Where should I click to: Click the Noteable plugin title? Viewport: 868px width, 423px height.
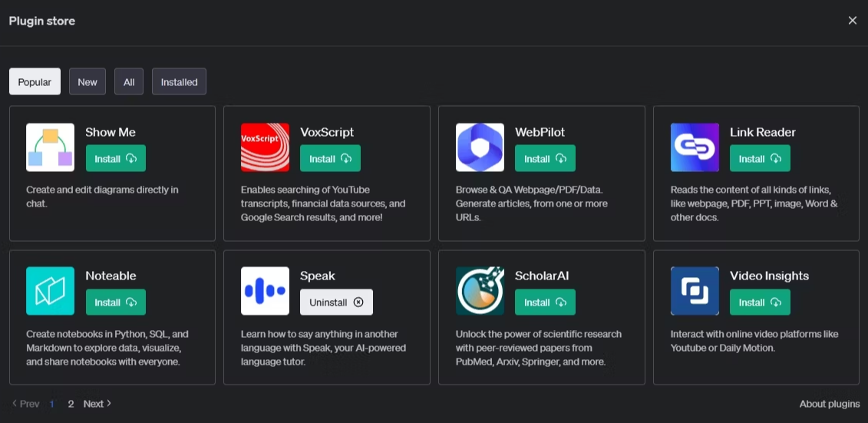coord(111,276)
